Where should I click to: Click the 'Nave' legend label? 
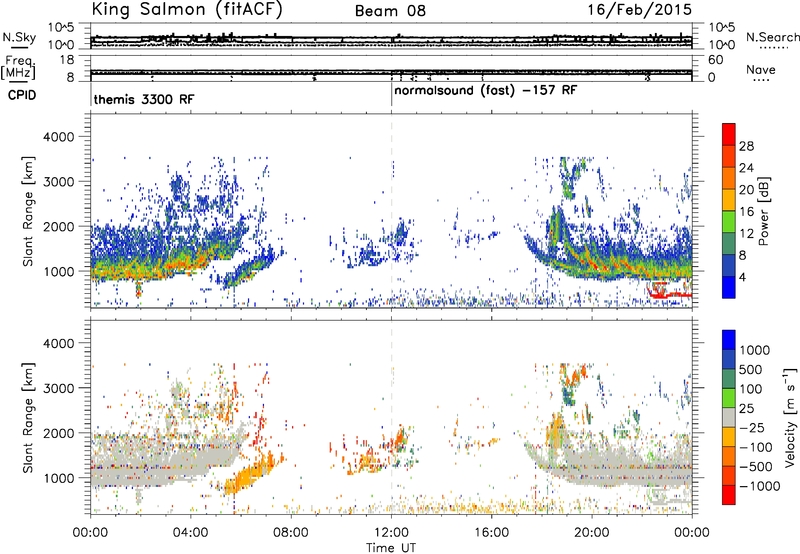[760, 69]
